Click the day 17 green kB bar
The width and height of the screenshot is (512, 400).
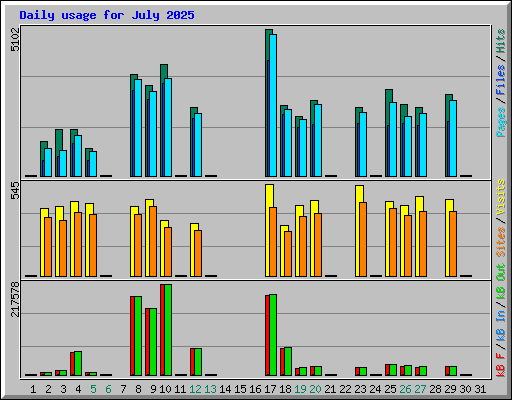(273, 335)
